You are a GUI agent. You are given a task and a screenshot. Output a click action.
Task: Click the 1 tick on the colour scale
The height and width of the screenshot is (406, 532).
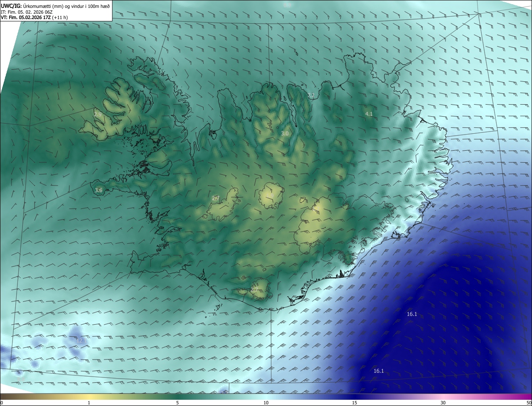click(x=89, y=403)
